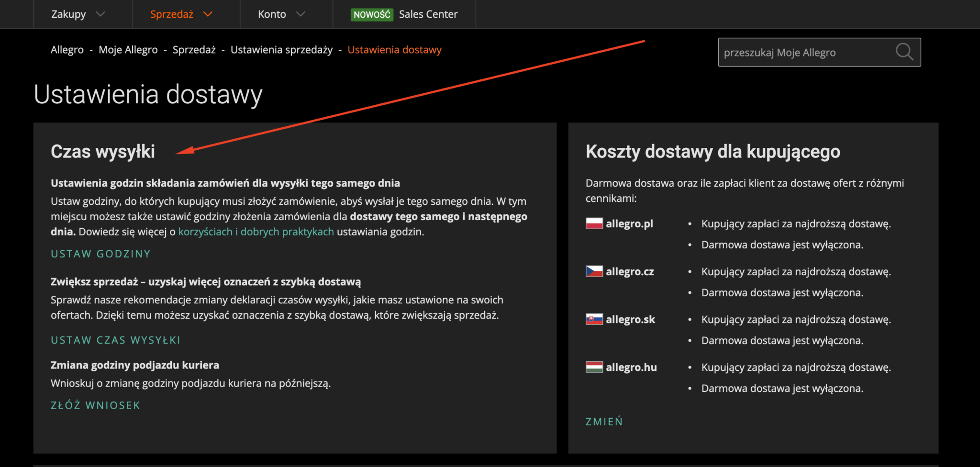Click the Slovak flag next to allegro.sk
This screenshot has height=467, width=980.
(x=594, y=319)
